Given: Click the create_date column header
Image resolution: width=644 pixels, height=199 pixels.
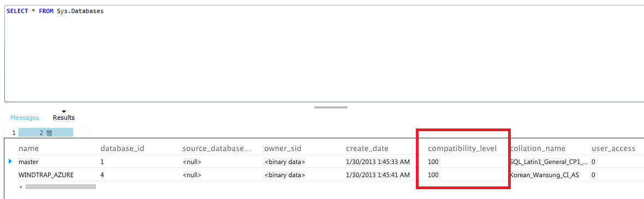Looking at the screenshot, I should [367, 148].
